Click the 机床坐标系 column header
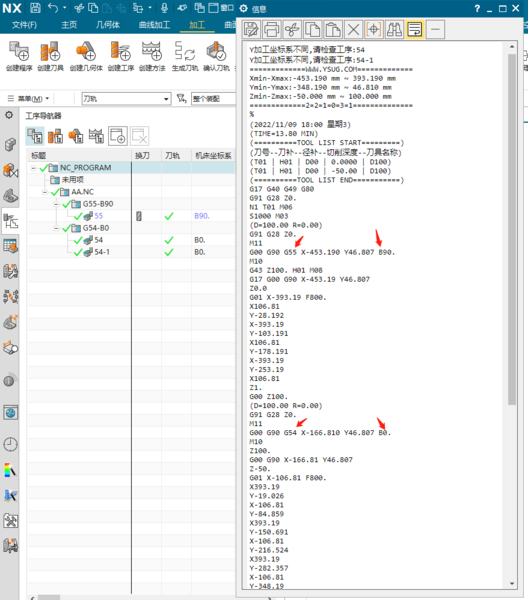 tap(213, 155)
